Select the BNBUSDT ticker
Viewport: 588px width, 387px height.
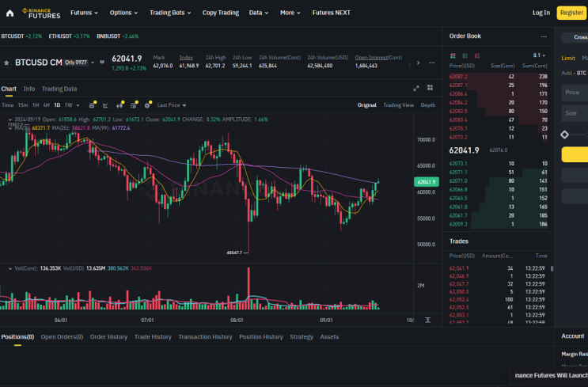click(117, 36)
